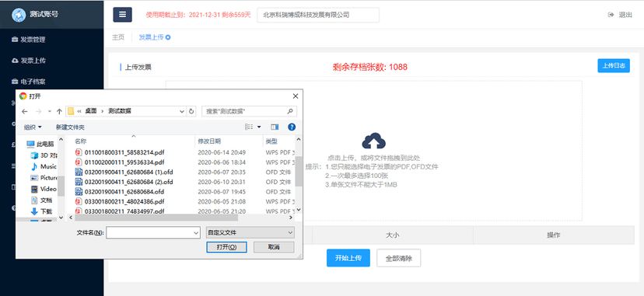Screen dimensions: 644x296
Task: Open the 自定义文件 file type dropdown
Action: point(250,232)
